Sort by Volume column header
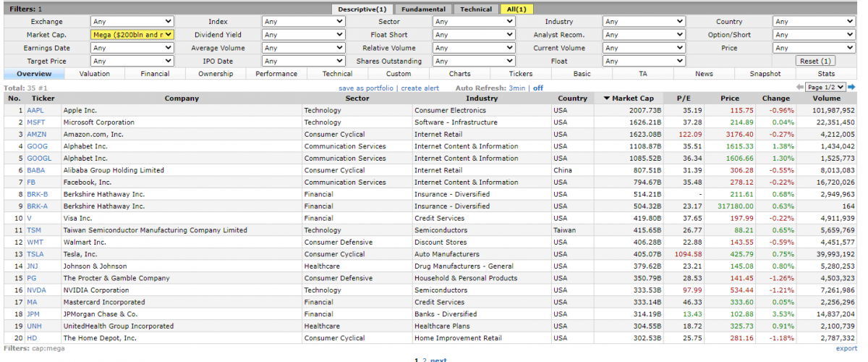Image resolution: width=868 pixels, height=362 pixels. coord(827,98)
